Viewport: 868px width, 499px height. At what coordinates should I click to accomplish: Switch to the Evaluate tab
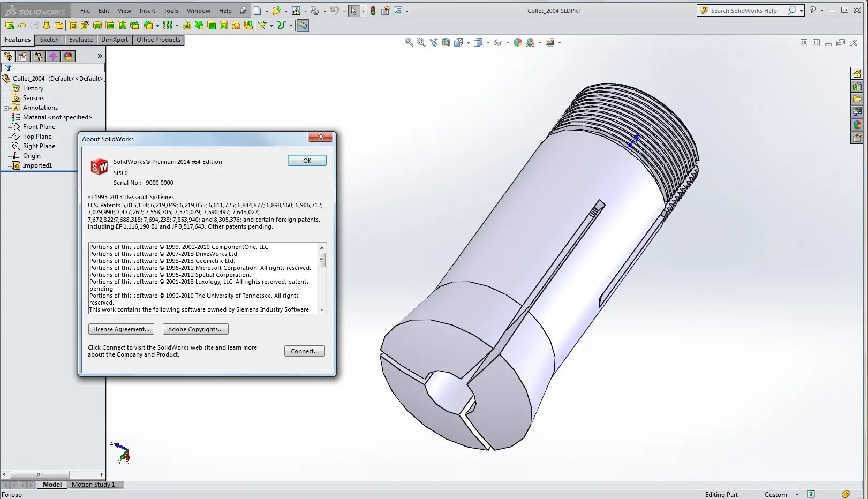pyautogui.click(x=81, y=40)
